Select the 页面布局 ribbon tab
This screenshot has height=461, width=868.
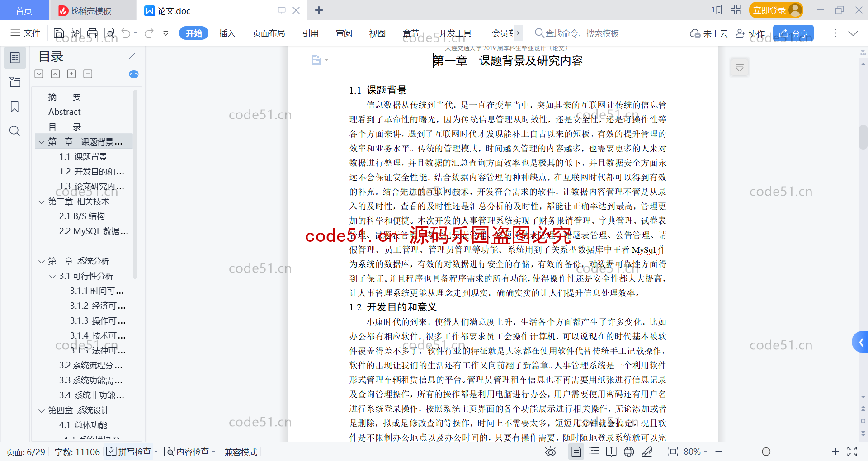269,33
